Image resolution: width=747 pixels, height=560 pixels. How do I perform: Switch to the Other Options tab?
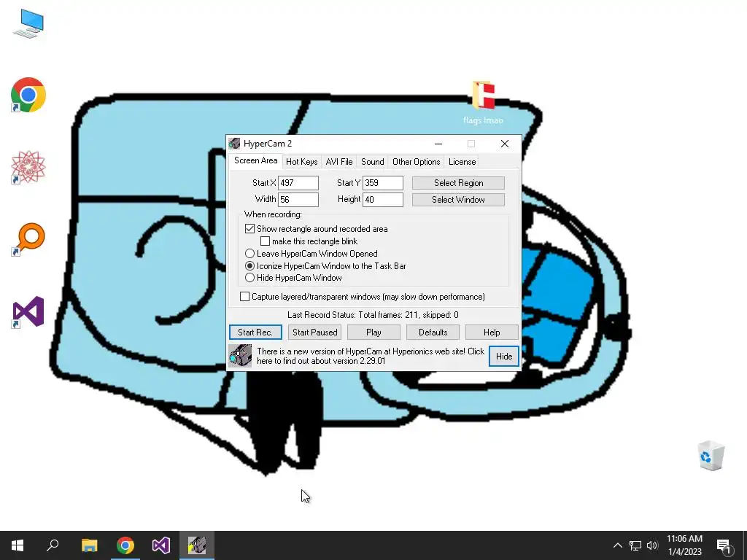pos(417,161)
